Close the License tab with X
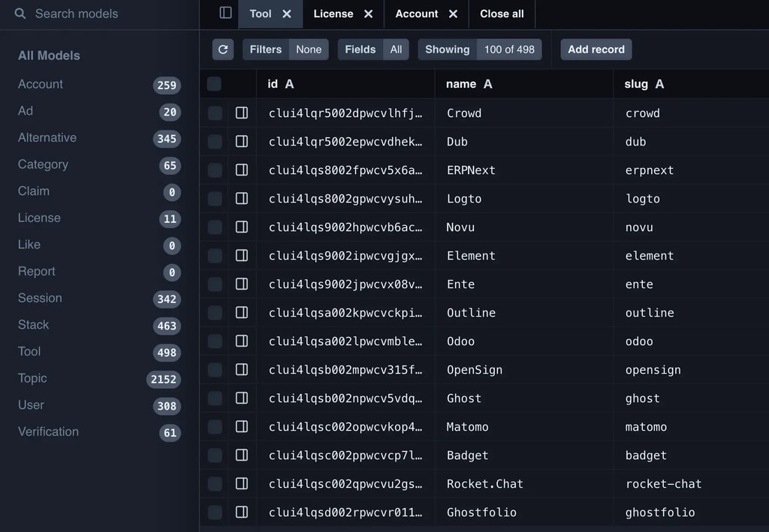This screenshot has height=532, width=769. pyautogui.click(x=368, y=14)
